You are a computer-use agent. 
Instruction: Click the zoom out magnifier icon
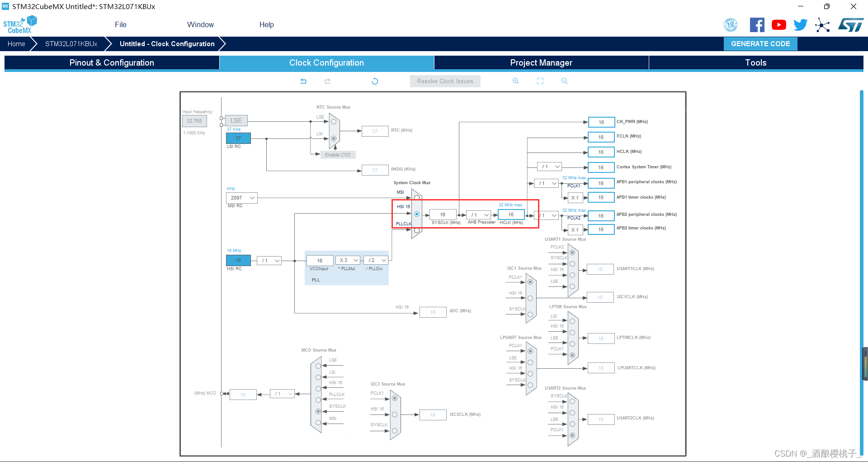[564, 81]
